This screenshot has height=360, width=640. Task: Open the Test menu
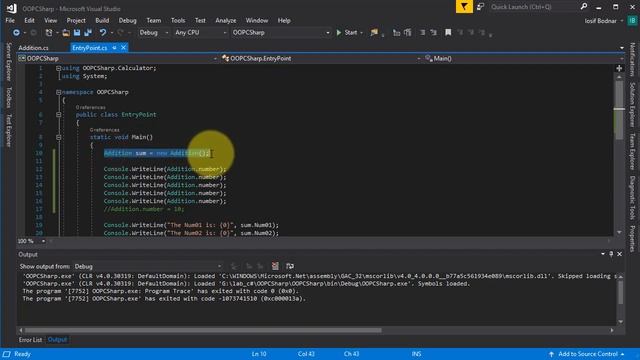tap(200, 20)
